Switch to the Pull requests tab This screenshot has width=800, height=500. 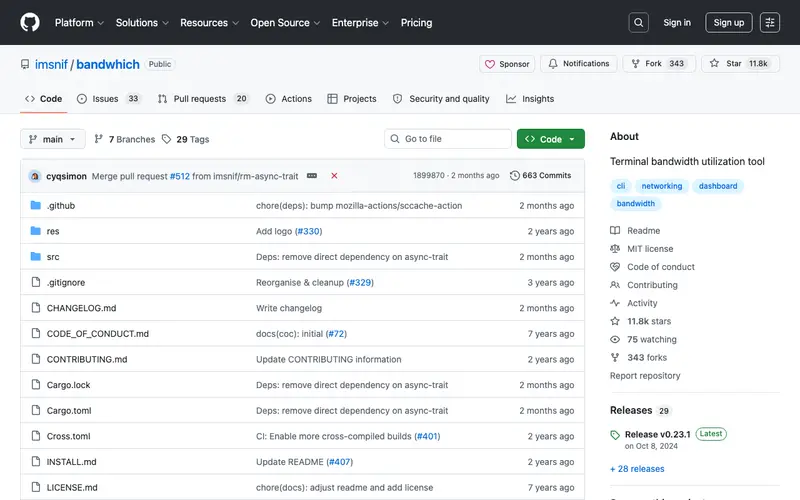pyautogui.click(x=203, y=98)
